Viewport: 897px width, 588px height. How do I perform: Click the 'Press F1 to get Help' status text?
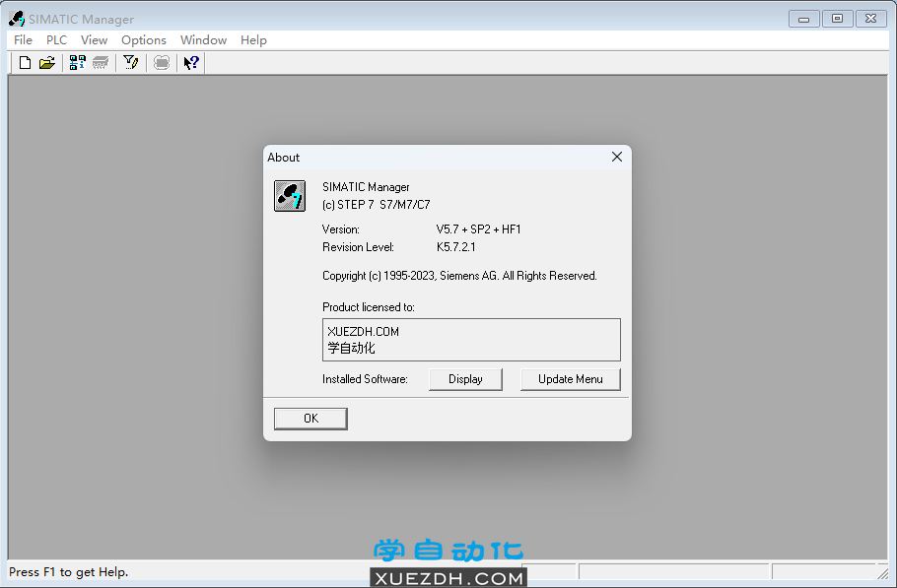pyautogui.click(x=69, y=572)
